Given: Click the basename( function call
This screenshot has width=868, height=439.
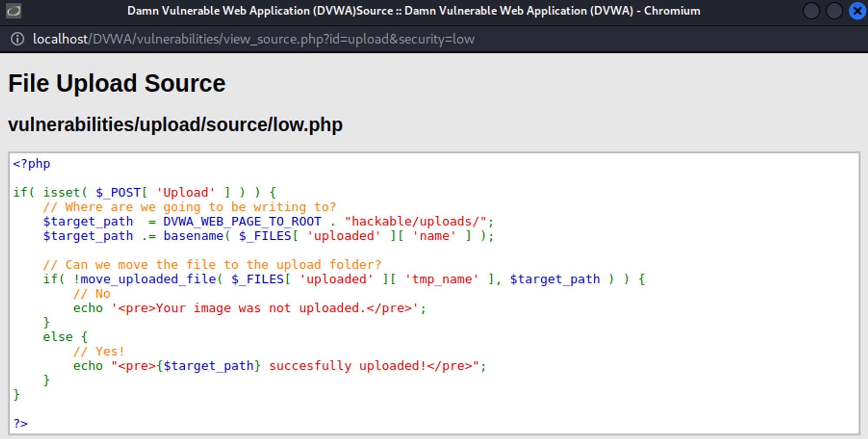Looking at the screenshot, I should [x=197, y=236].
